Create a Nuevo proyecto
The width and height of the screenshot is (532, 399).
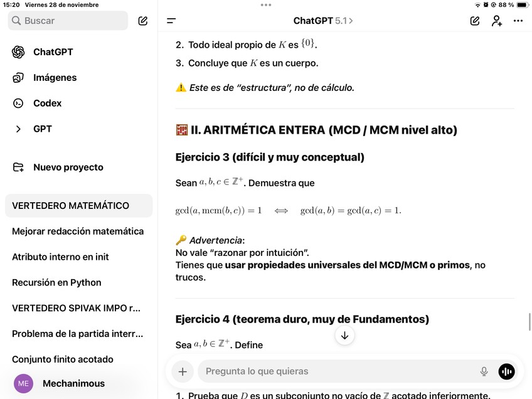click(68, 168)
